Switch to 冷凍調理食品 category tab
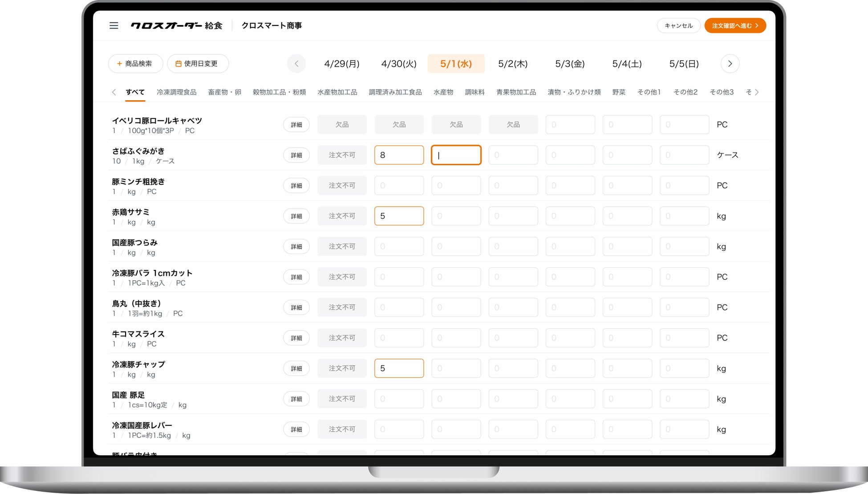Screen dimensions: 868x494 point(176,92)
